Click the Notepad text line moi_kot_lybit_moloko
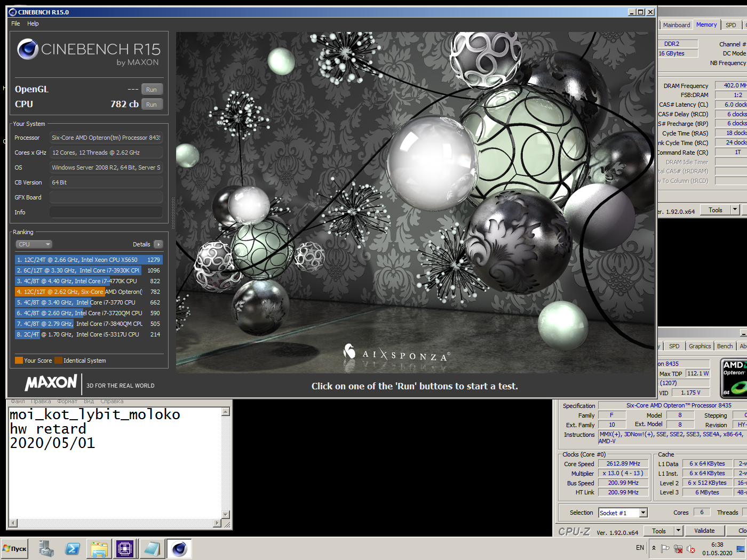 (x=95, y=415)
